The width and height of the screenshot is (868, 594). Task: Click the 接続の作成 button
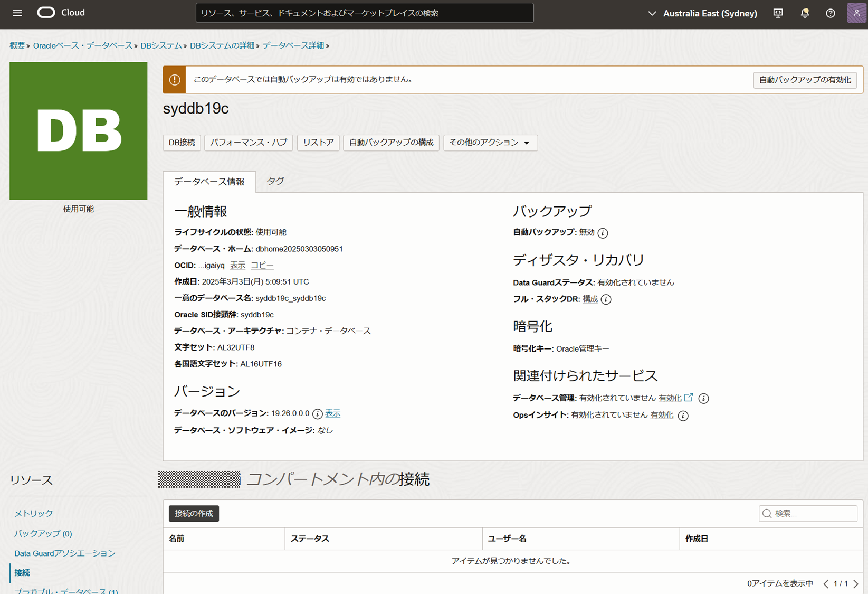tap(194, 513)
